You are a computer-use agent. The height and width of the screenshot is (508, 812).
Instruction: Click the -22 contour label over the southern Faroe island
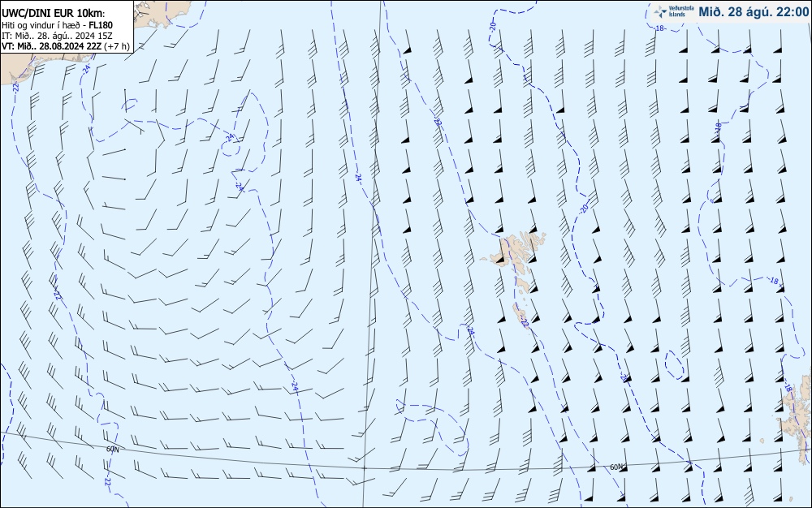pyautogui.click(x=525, y=322)
